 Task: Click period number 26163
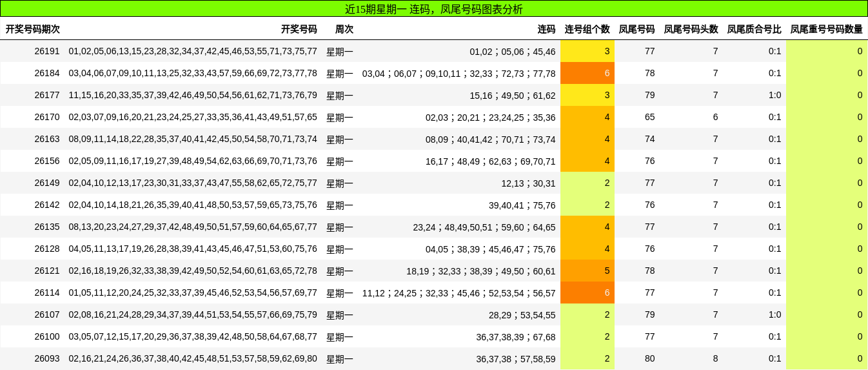[47, 139]
